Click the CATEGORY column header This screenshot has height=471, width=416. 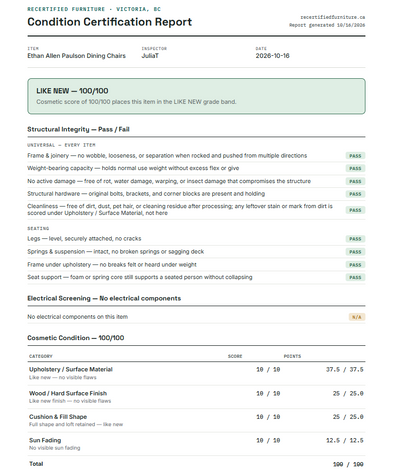[41, 356]
